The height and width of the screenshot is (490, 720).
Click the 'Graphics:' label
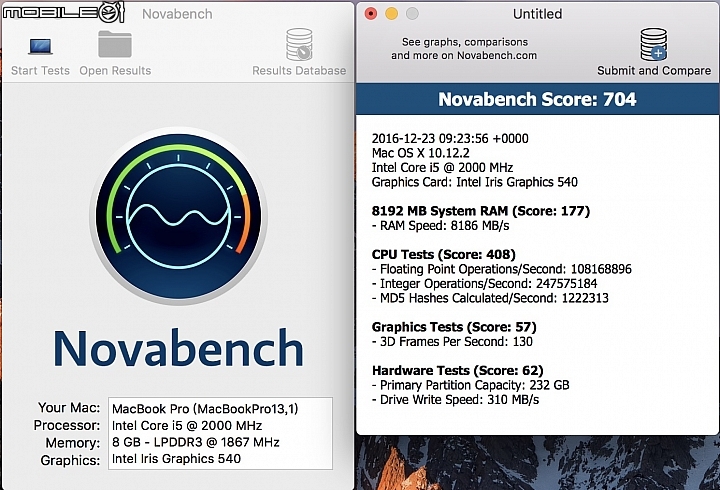pos(70,460)
